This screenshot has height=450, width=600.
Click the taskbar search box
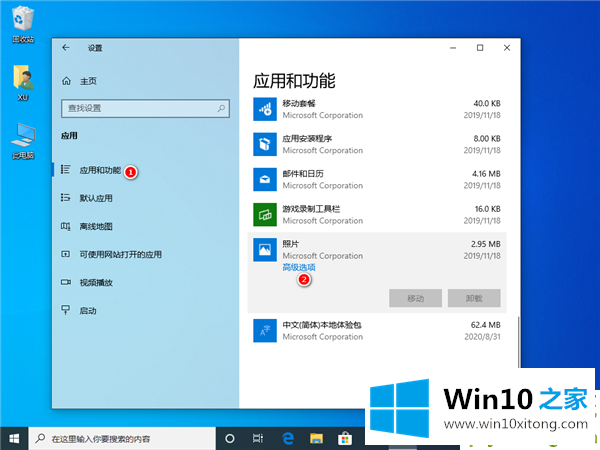122,439
